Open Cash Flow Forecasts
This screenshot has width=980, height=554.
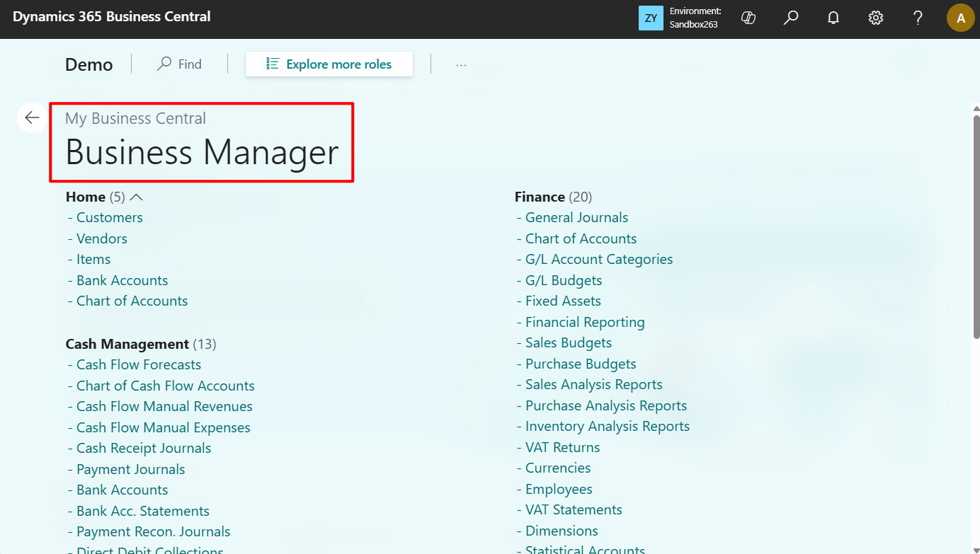pyautogui.click(x=138, y=364)
